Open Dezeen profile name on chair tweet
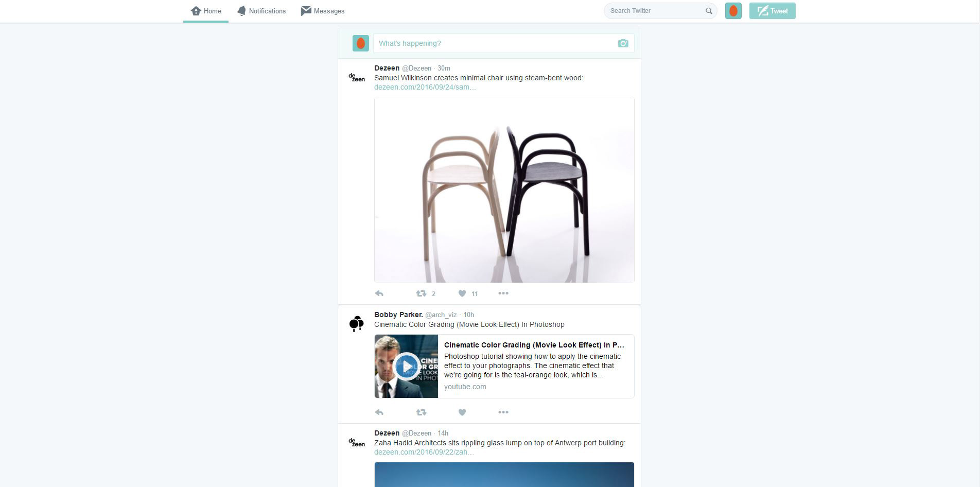Screen dimensions: 980x487 coord(387,68)
